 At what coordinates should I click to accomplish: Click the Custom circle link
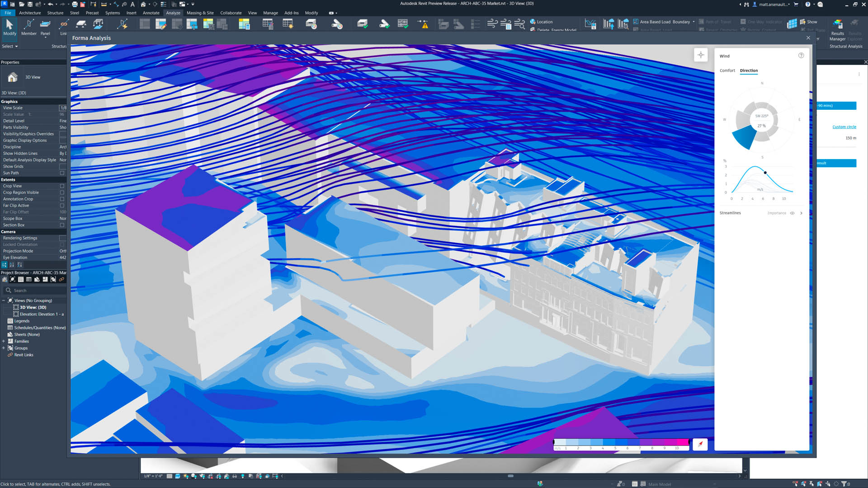tap(844, 127)
